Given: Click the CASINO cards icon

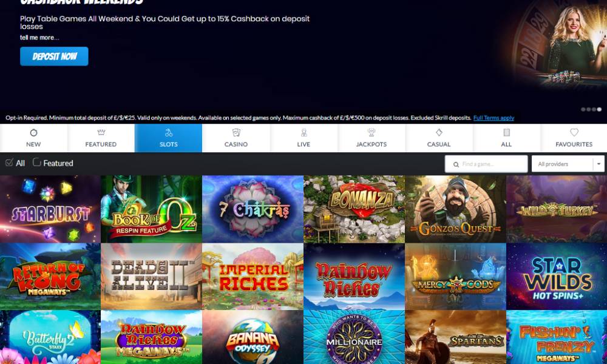Looking at the screenshot, I should pos(236,133).
